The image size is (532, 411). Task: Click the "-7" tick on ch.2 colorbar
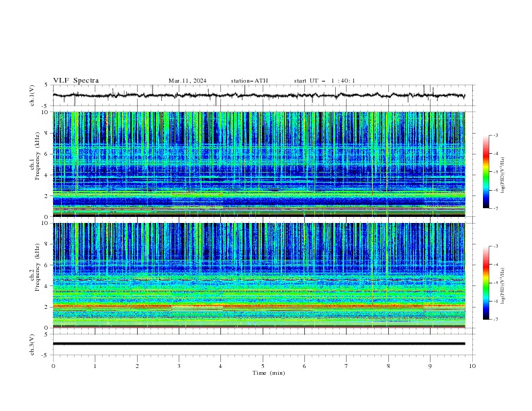(x=496, y=319)
